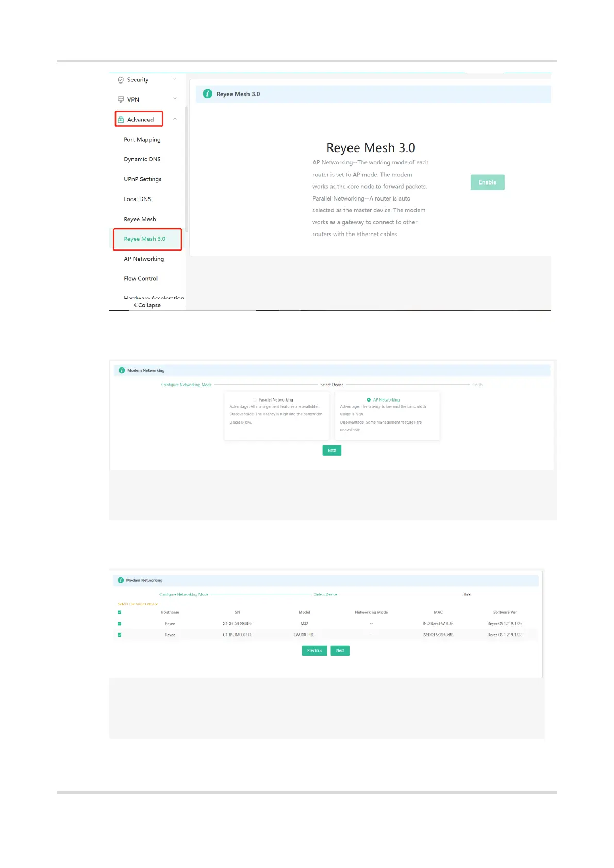Click the Software Ver column header
This screenshot has height=868, width=614.
click(x=505, y=612)
